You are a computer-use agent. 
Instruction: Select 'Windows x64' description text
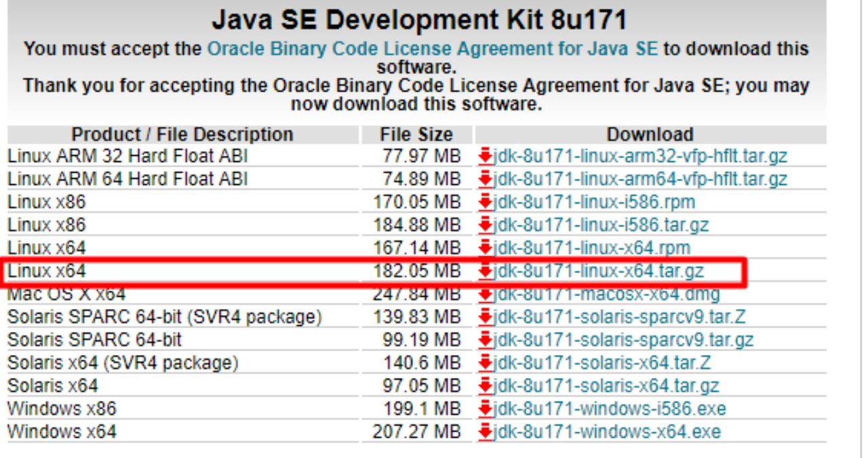click(62, 432)
